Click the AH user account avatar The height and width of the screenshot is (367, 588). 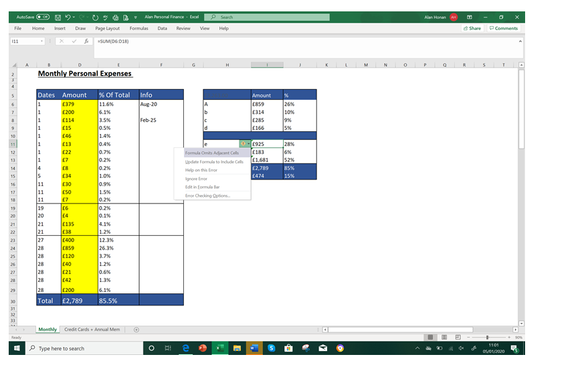454,17
